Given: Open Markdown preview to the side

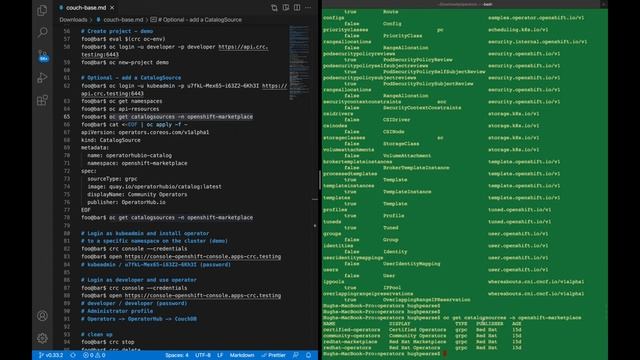Looking at the screenshot, I should click(x=286, y=8).
